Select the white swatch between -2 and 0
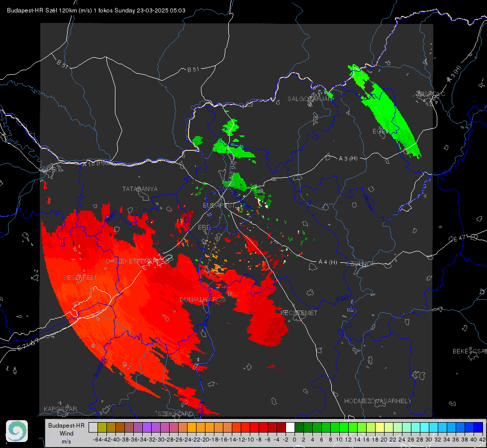 pos(290,428)
